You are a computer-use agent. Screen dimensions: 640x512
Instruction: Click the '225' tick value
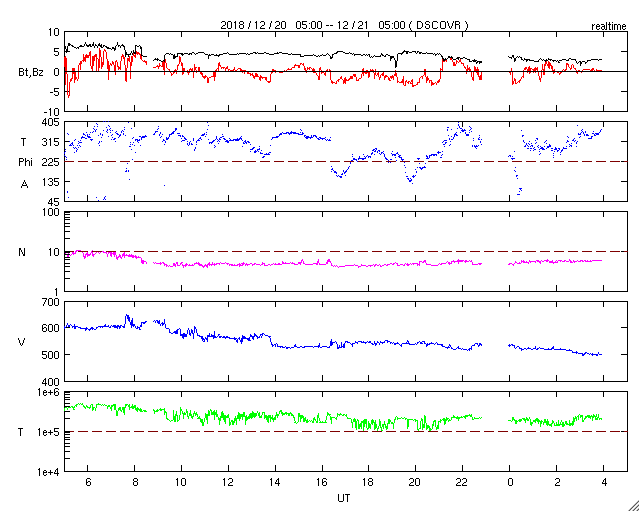[x=51, y=163]
